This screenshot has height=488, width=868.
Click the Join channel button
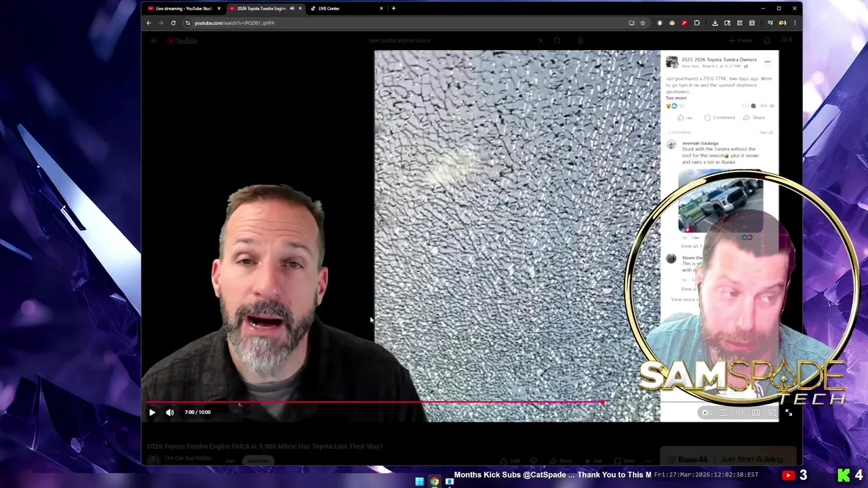point(229,461)
